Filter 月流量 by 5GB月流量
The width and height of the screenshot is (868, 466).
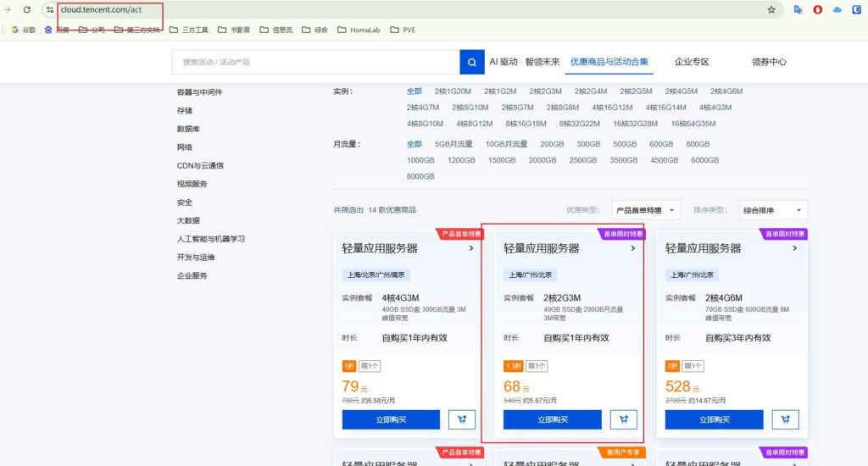point(453,144)
